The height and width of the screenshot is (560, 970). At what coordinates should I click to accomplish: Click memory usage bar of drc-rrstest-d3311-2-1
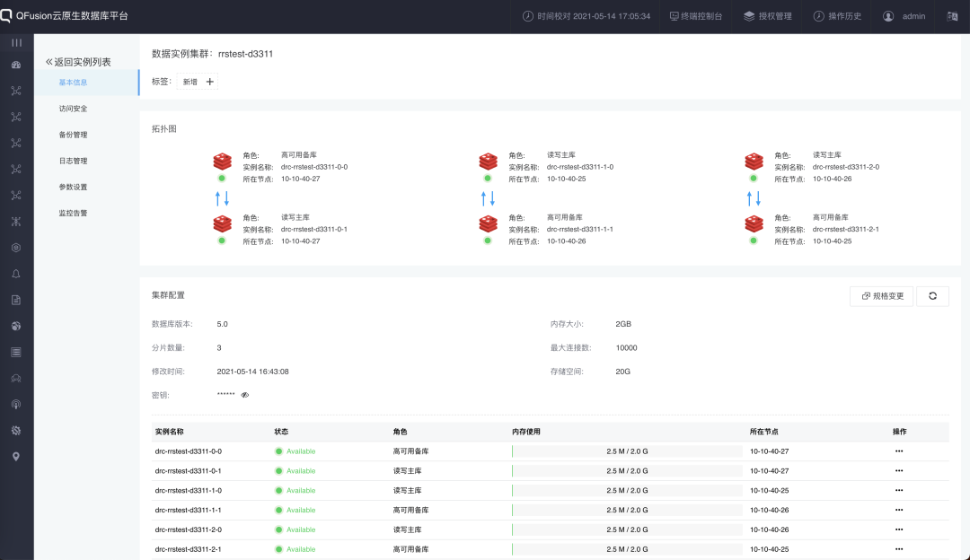(627, 549)
